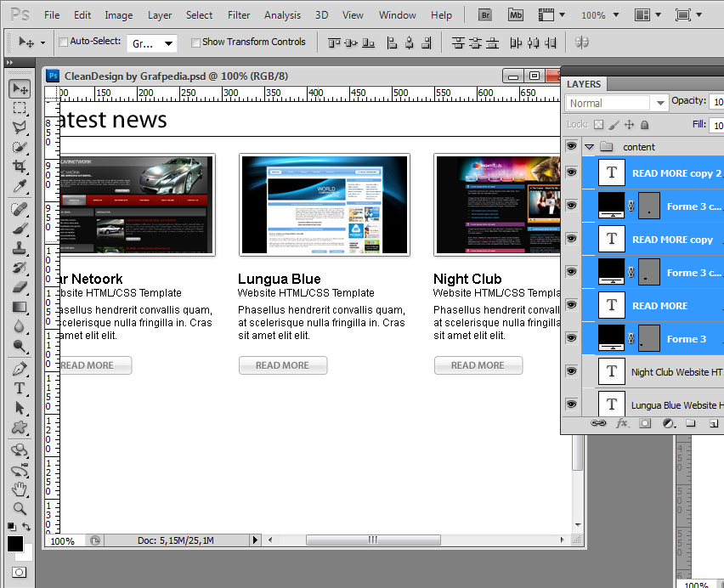Select the Horizontal Type tool

click(20, 388)
